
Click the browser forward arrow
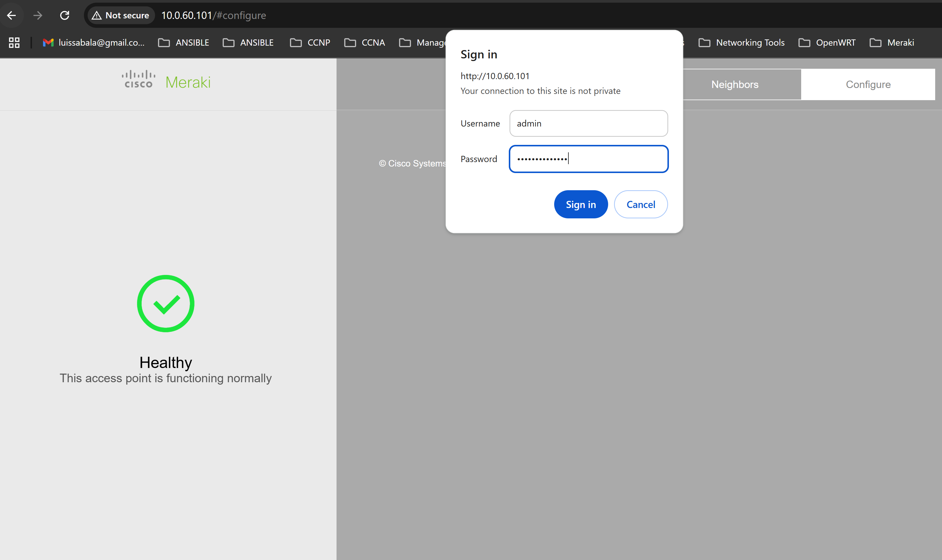pos(38,15)
